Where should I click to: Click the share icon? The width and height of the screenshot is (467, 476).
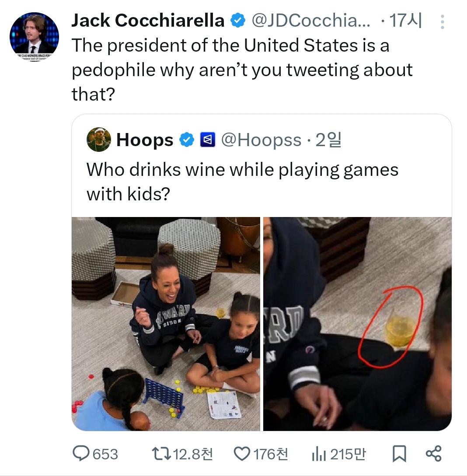click(433, 454)
